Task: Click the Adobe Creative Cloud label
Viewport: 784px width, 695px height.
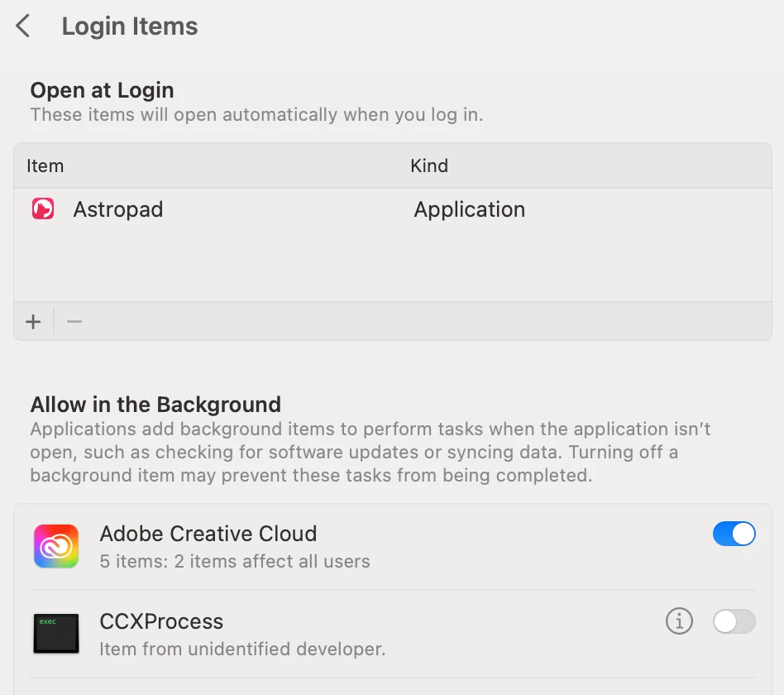Action: pos(208,534)
